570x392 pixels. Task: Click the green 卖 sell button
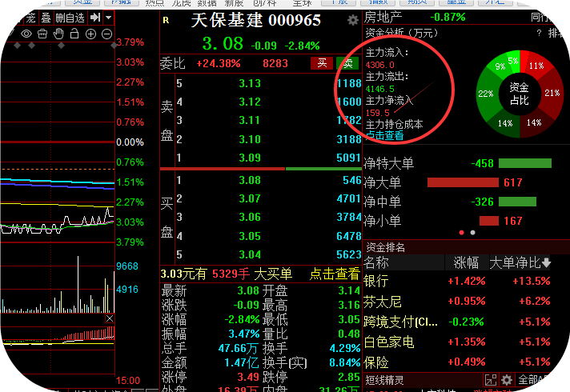pos(347,63)
